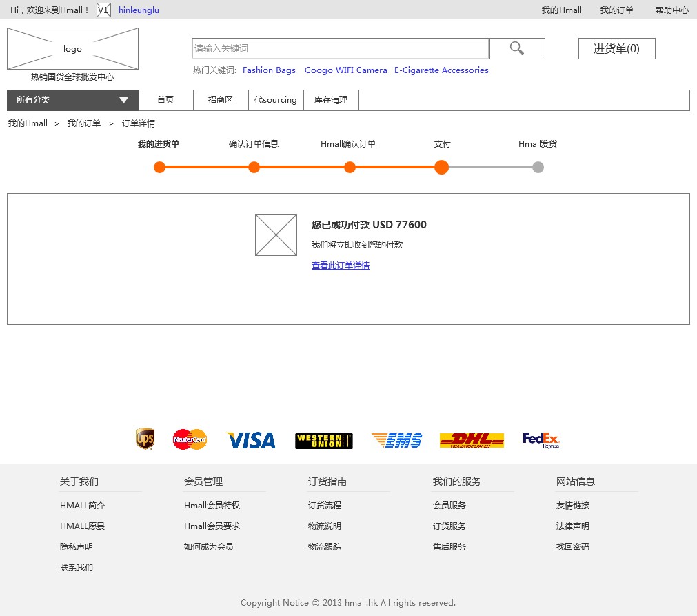Click the V1 member level badge
This screenshot has width=697, height=616.
(103, 10)
